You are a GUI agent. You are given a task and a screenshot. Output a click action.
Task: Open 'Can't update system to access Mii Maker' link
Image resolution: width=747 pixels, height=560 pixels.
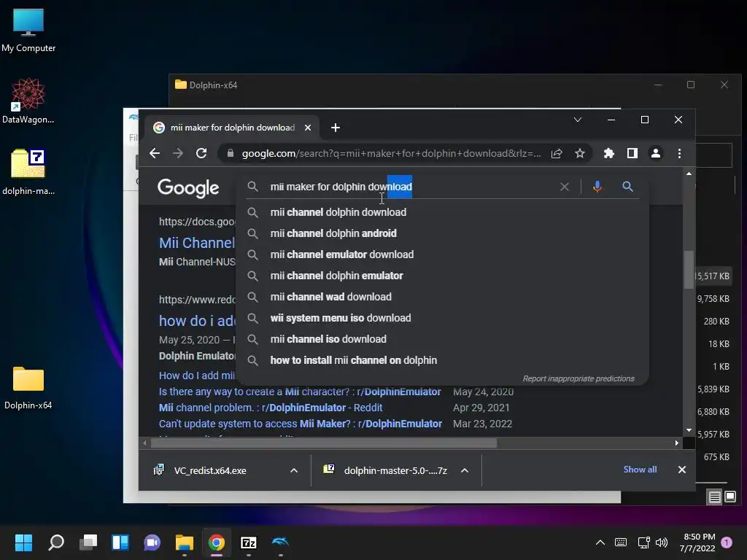point(300,424)
